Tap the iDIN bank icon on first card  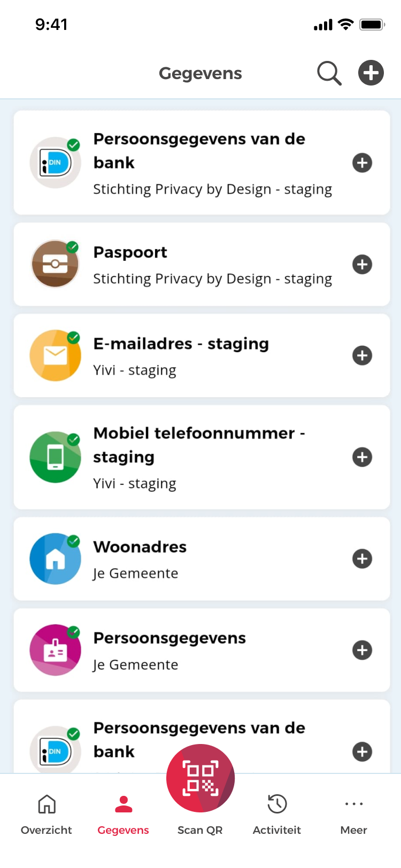[x=55, y=163]
